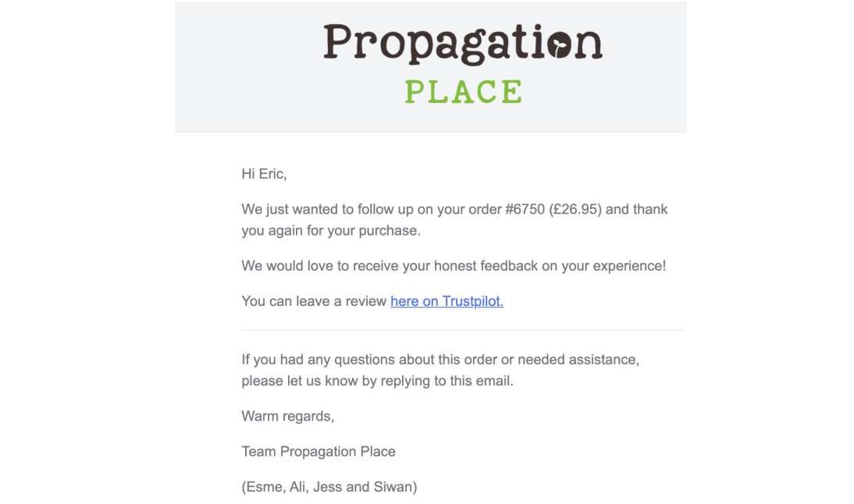Click the Propagation logo wordmark
The width and height of the screenshot is (854, 504).
437,44
